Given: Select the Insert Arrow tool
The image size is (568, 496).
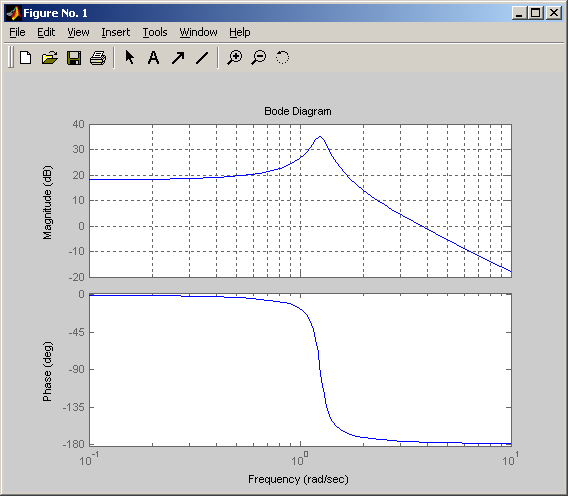Looking at the screenshot, I should tap(178, 58).
